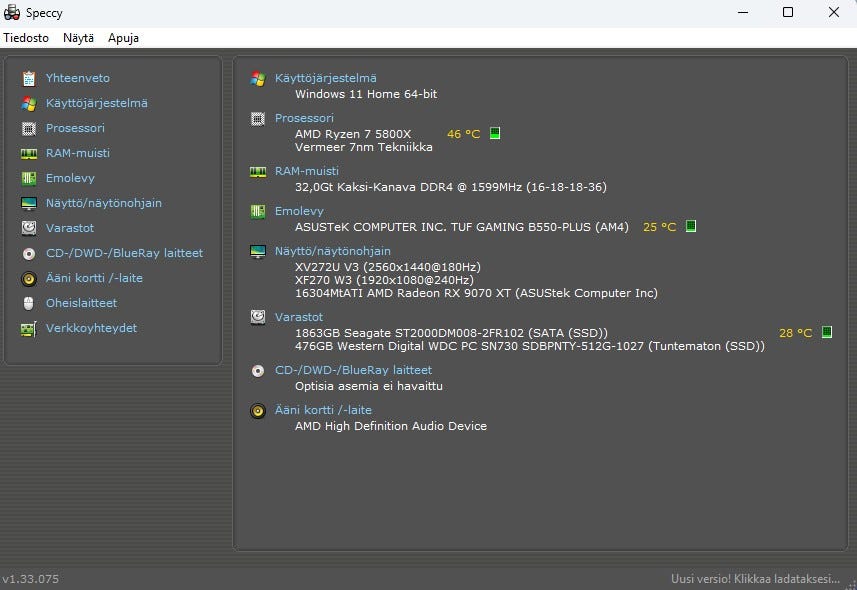Click the 'AMD Ryzen 7 5800X' text
Screen dimensions: 857x590
click(x=353, y=134)
